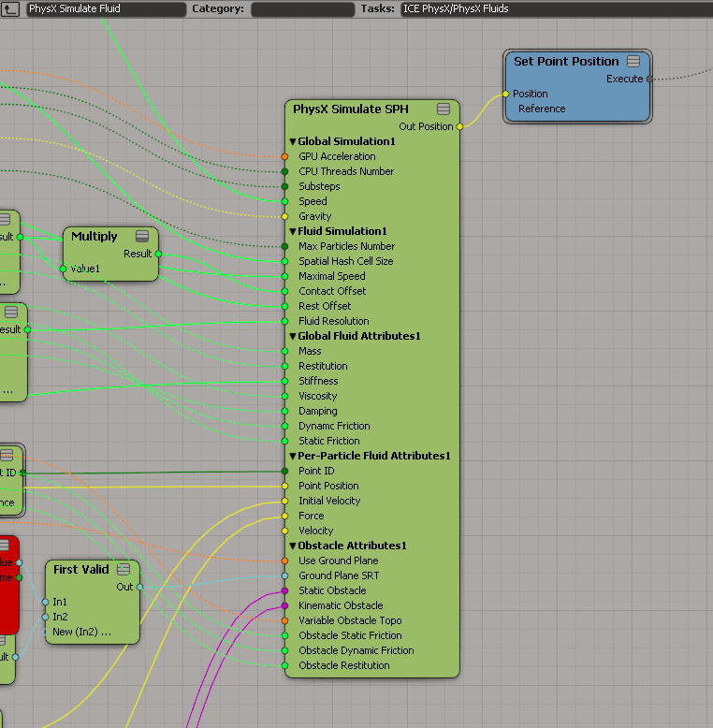Click the Point Position input port
Screen dimensions: 713x728
(x=285, y=486)
